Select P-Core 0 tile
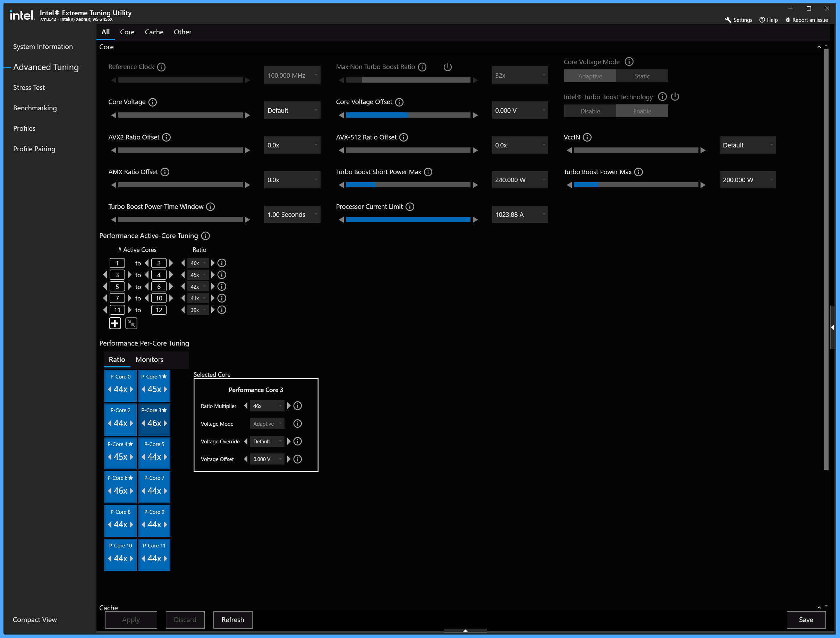This screenshot has width=840, height=638. coord(120,385)
